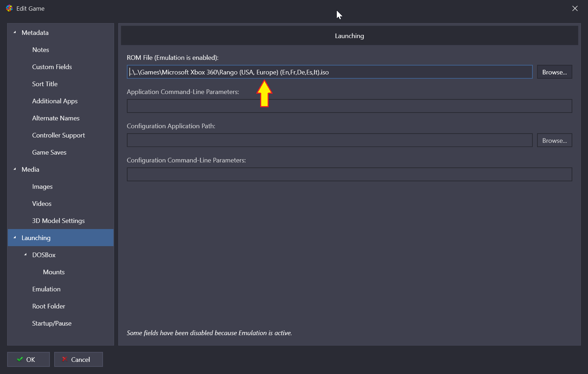Click the emulation-active disabled fields note
Viewport: 588px width, 374px height.
209,333
